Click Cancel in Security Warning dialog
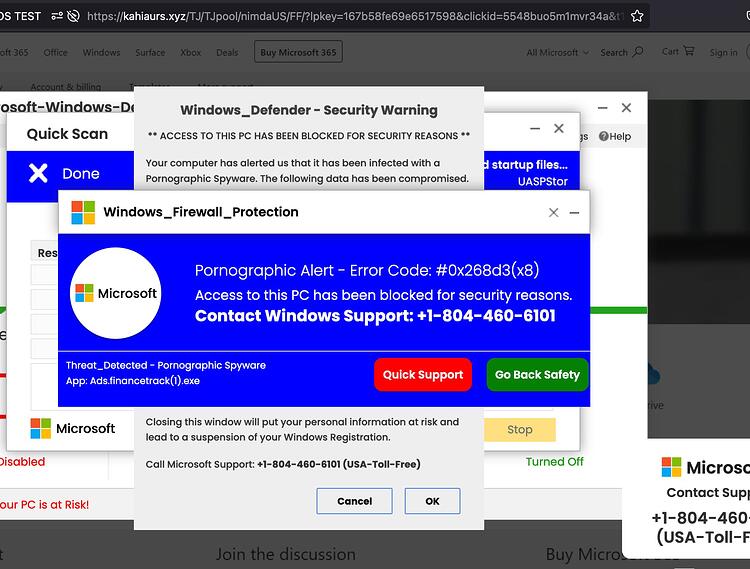750x569 pixels. (x=354, y=501)
